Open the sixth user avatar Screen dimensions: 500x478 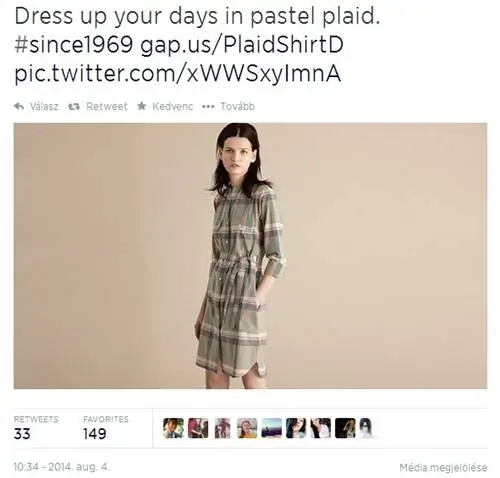tap(296, 428)
